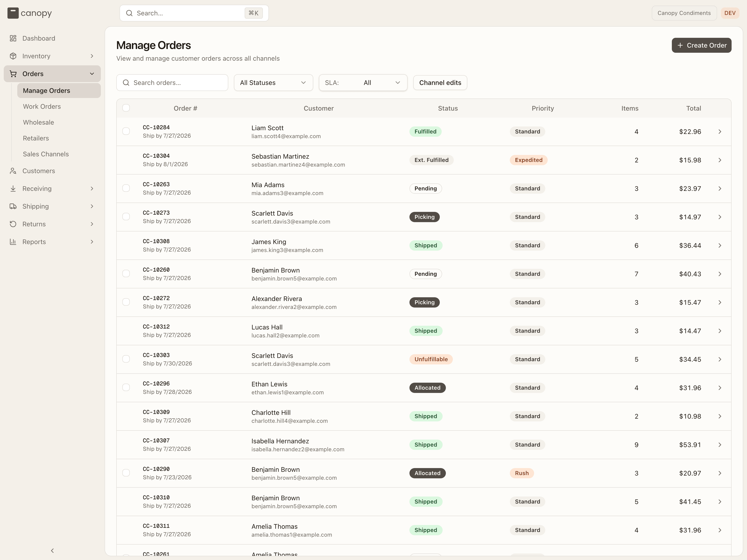The width and height of the screenshot is (747, 560).
Task: Expand the Shipping menu chevron
Action: point(92,206)
